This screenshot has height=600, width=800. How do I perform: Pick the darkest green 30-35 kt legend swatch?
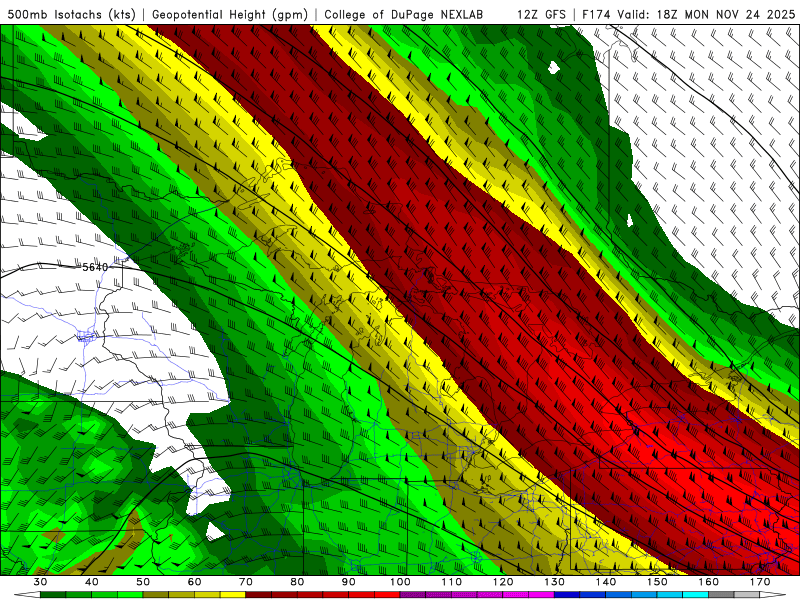click(53, 595)
